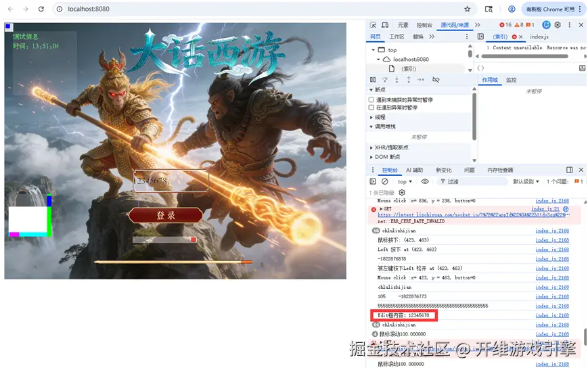Click the debugger step icon
This screenshot has width=588, height=370.
[x=421, y=79]
